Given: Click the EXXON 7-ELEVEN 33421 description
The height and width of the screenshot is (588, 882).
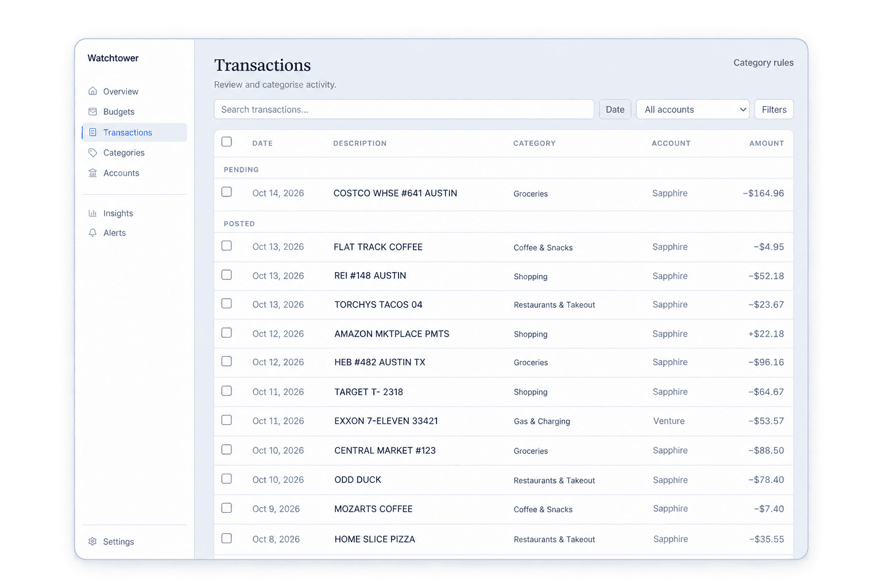Looking at the screenshot, I should coord(386,421).
